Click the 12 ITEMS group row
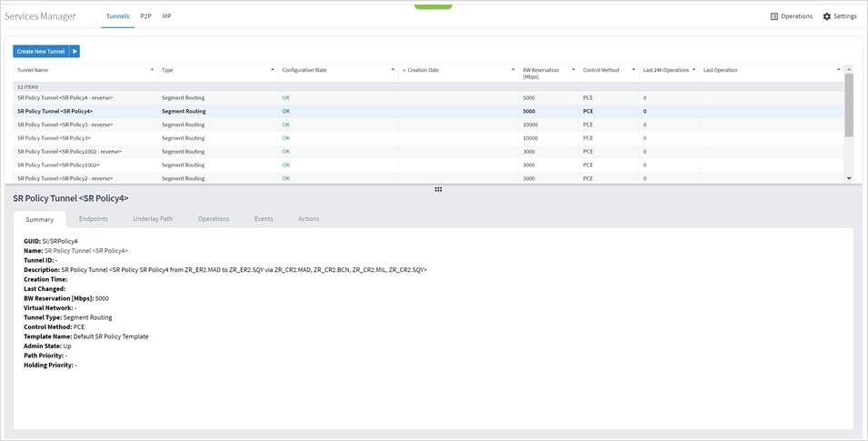The width and height of the screenshot is (868, 441). (x=429, y=87)
